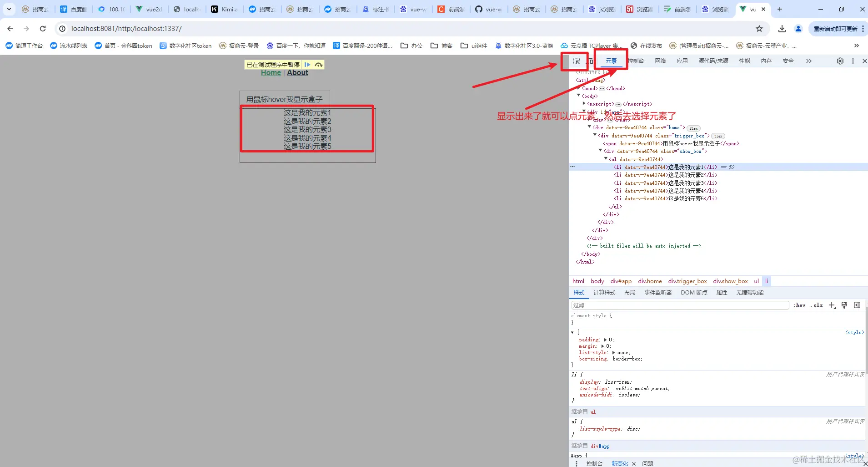Toggle :hov element state panel
Screen dimensions: 868x467
(x=800, y=305)
